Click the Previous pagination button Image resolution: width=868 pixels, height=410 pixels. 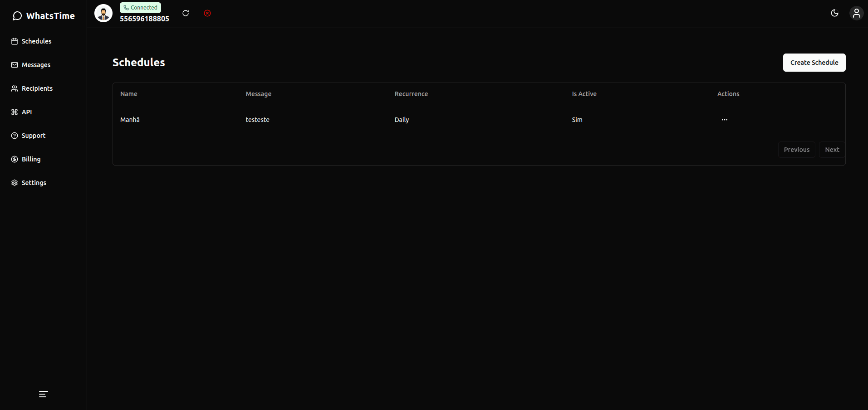796,150
